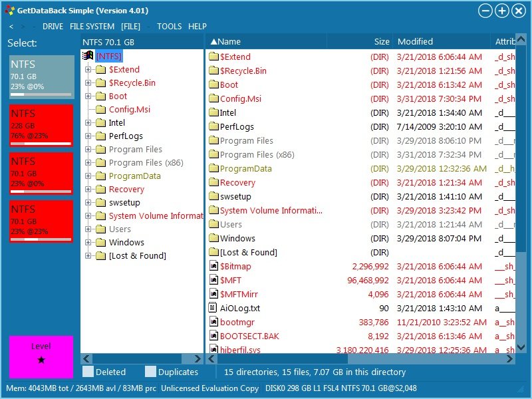Open the FILE SYSTEM menu

(x=92, y=27)
